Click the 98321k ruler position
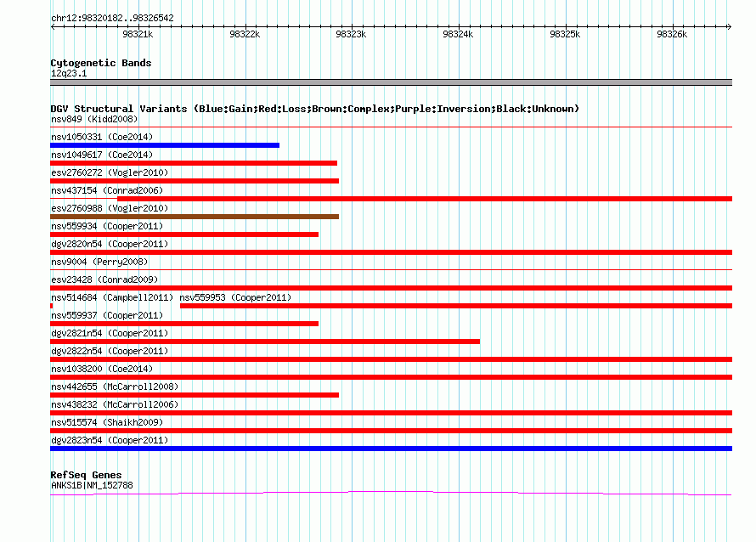The height and width of the screenshot is (542, 756). point(138,34)
